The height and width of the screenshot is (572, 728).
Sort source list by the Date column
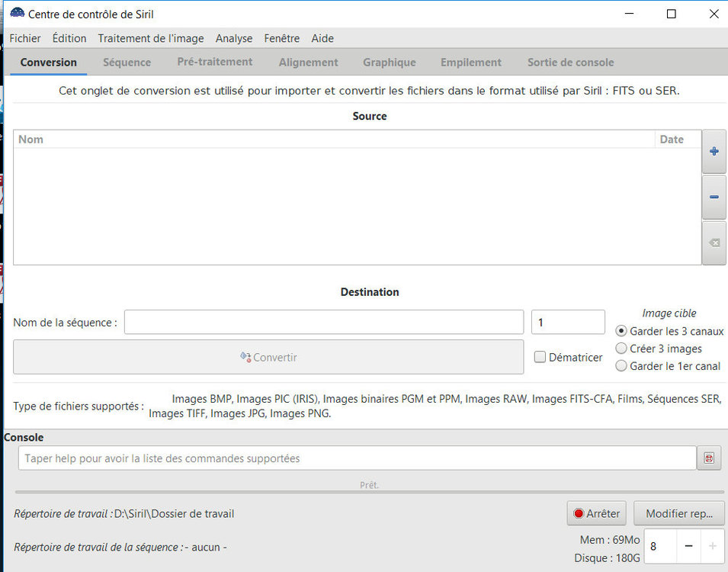(678, 140)
